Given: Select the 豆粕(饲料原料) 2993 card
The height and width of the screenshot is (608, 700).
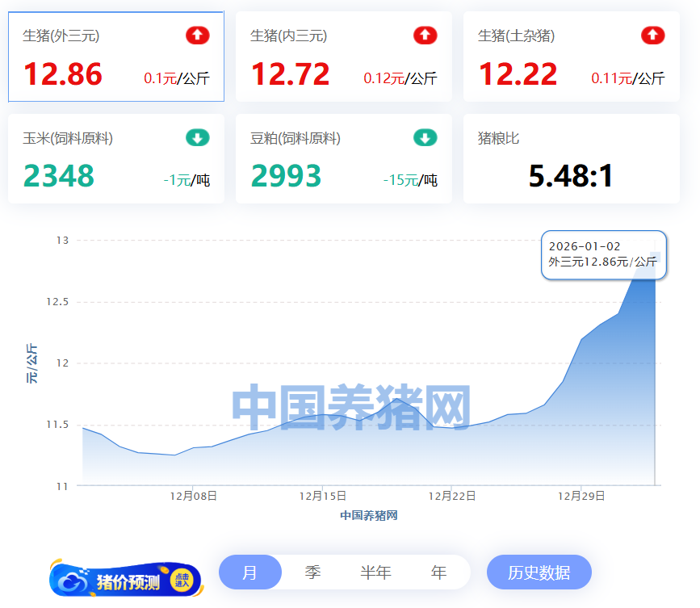Looking at the screenshot, I should coord(344,159).
